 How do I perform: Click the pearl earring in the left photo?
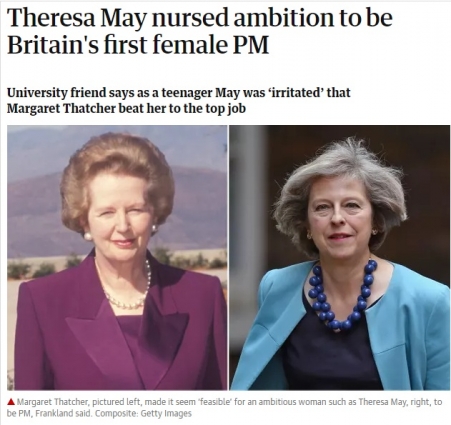point(88,236)
